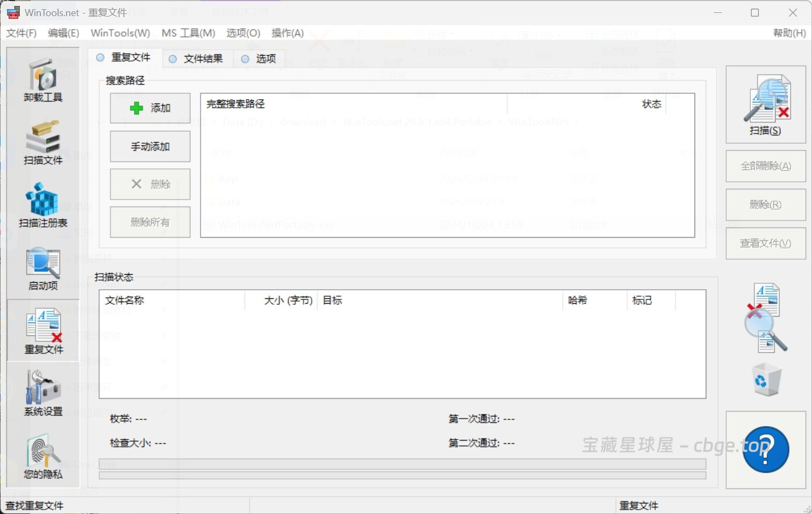Click the blue question mark help icon
The image size is (812, 514).
(765, 450)
